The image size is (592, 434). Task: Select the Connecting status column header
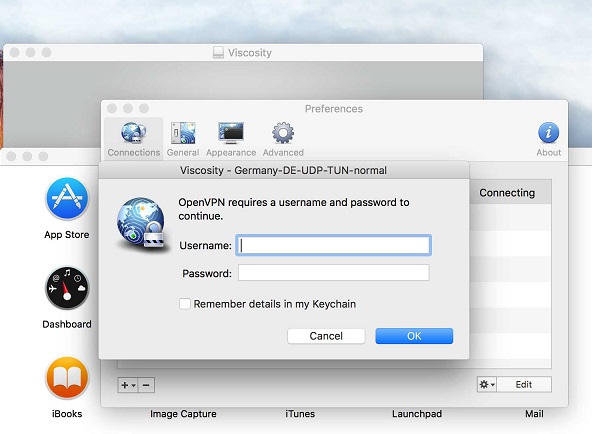tap(507, 192)
